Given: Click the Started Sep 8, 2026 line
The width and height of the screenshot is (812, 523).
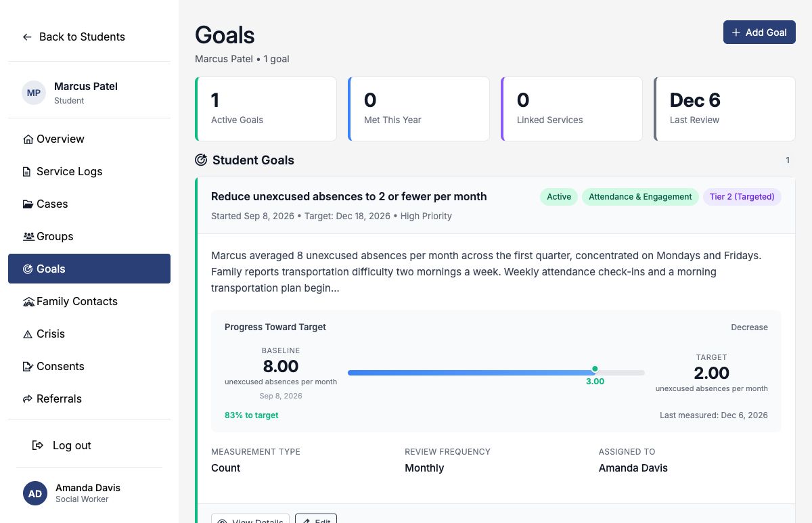Looking at the screenshot, I should point(332,217).
